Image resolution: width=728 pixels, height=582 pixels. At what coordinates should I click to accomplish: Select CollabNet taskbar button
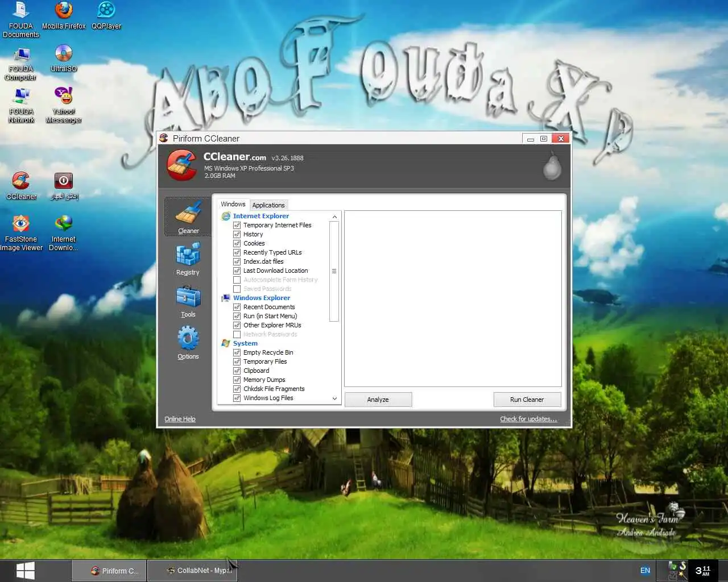click(192, 571)
